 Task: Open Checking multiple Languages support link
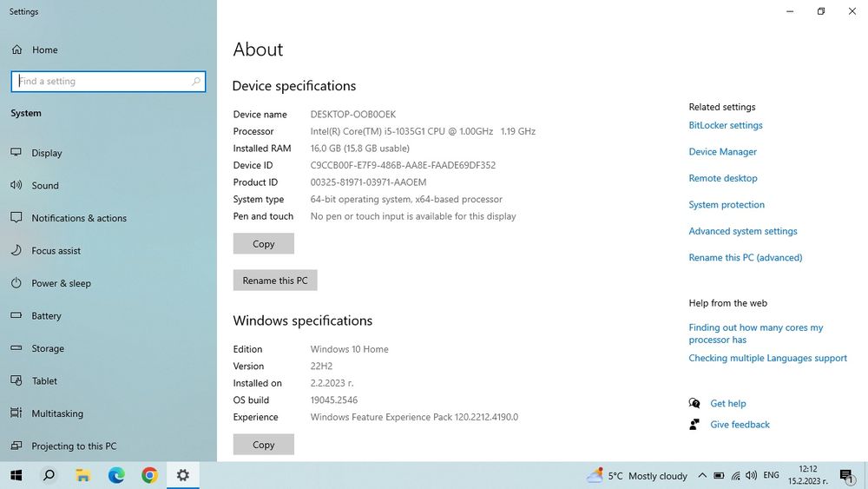tap(768, 358)
